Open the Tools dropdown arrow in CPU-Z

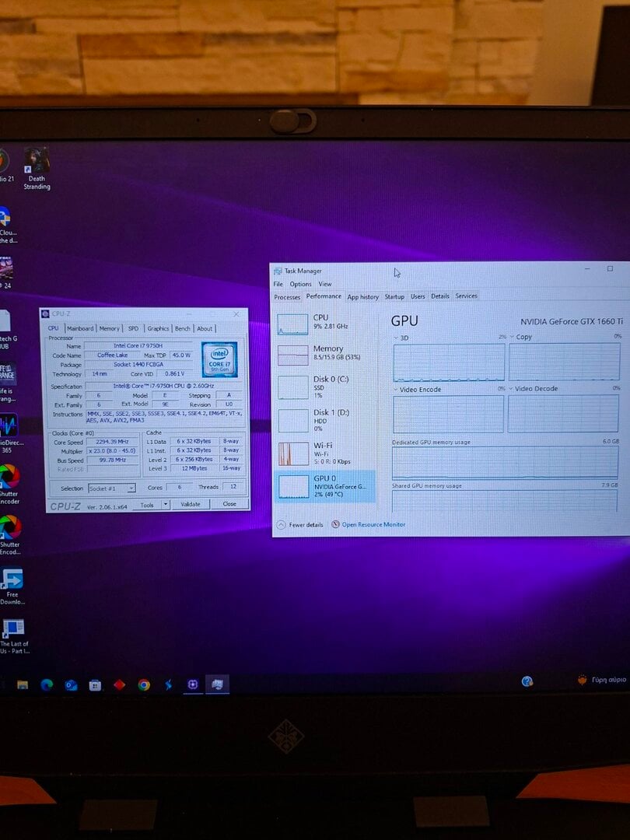point(166,505)
